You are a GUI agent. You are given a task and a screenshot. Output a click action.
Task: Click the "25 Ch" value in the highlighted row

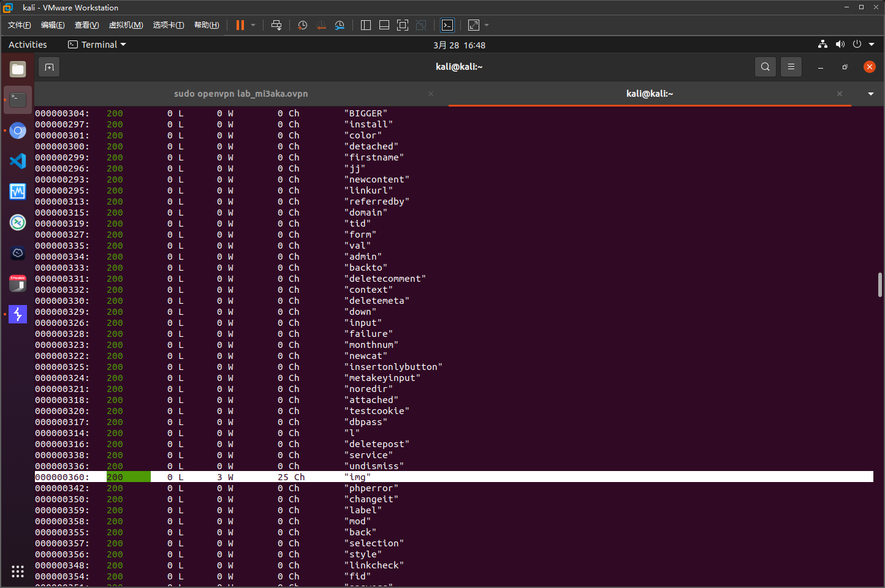point(291,477)
